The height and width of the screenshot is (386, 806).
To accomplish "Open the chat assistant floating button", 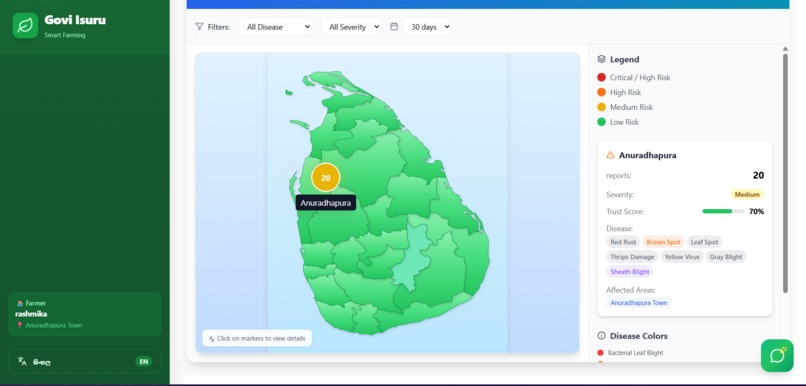I will pyautogui.click(x=777, y=355).
